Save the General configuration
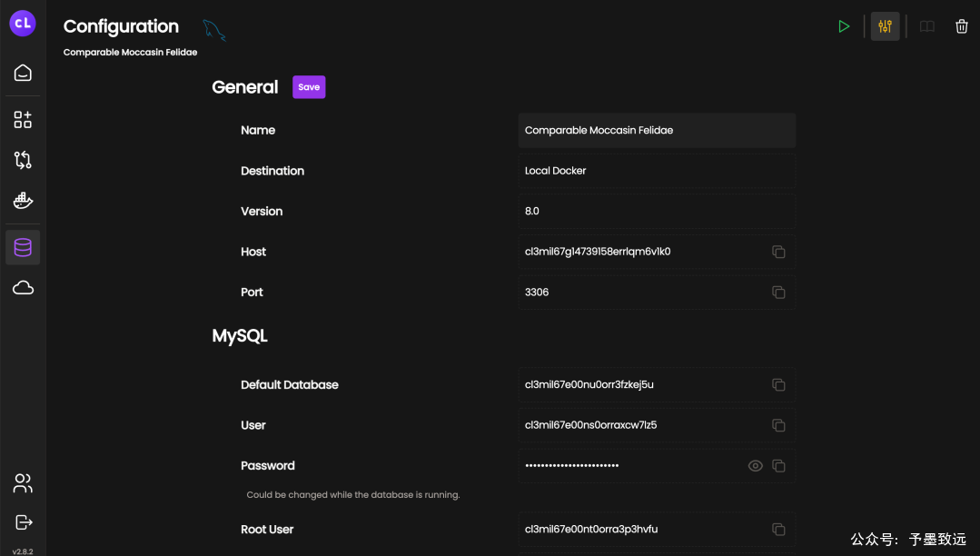 point(309,87)
